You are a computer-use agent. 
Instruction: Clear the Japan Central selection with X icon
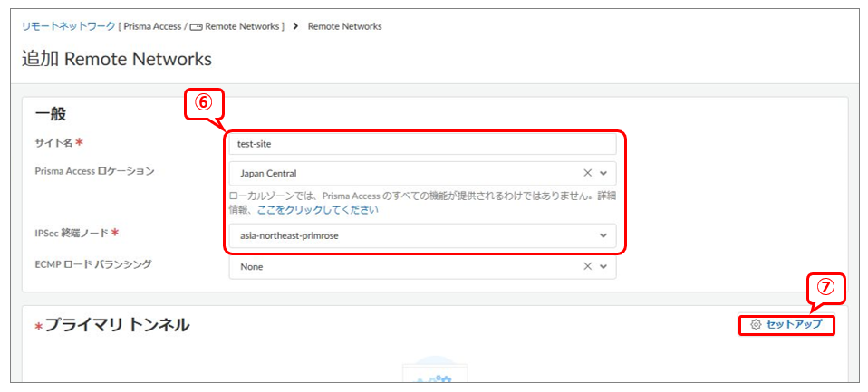[x=587, y=173]
